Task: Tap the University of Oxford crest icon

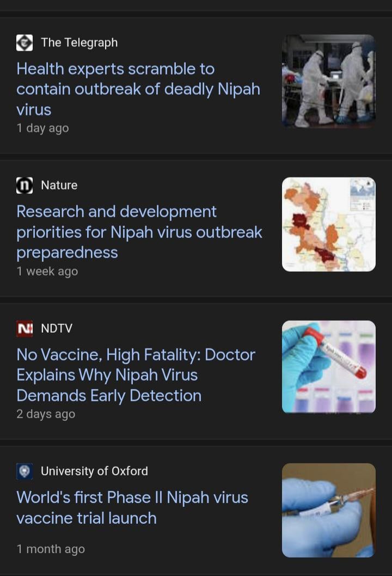Action: (24, 471)
